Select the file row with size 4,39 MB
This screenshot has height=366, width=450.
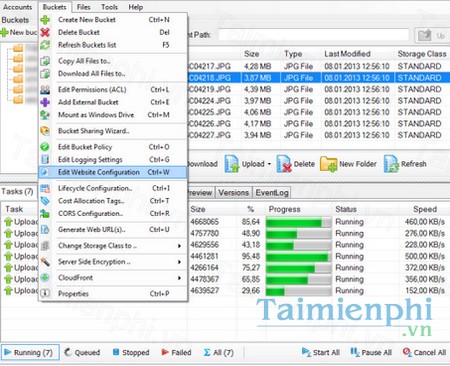(318, 89)
